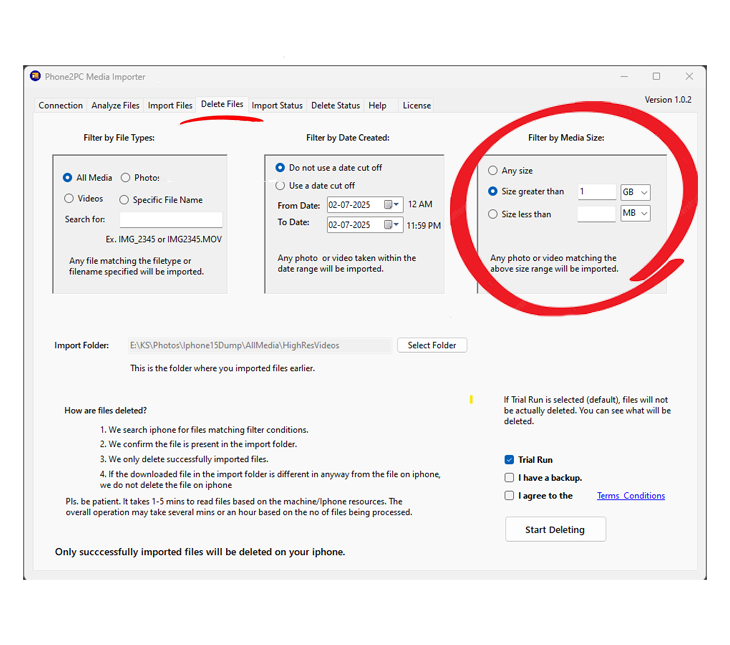Screen dimensions: 730x645
Task: Close the Phone2PC Media Importer window
Action: coord(689,76)
